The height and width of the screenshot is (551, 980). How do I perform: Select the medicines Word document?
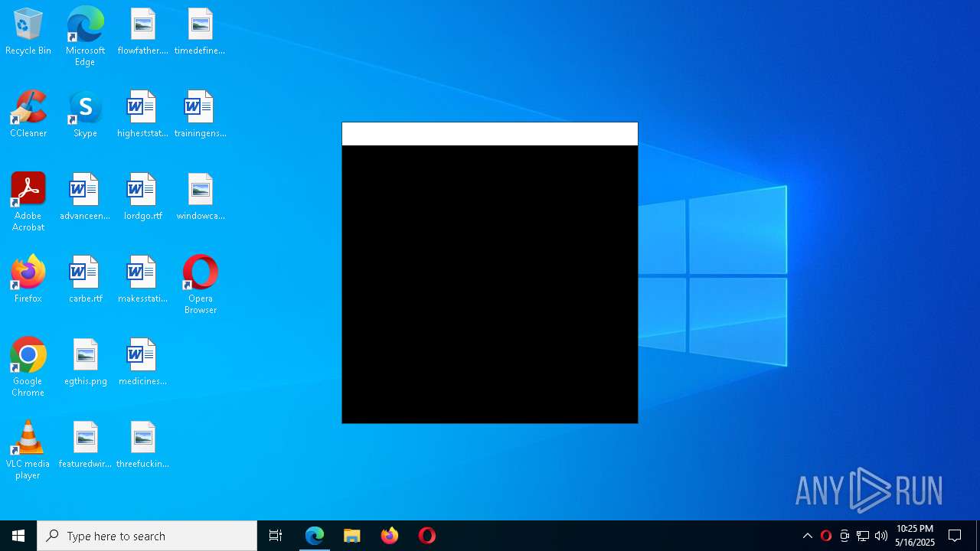142,363
